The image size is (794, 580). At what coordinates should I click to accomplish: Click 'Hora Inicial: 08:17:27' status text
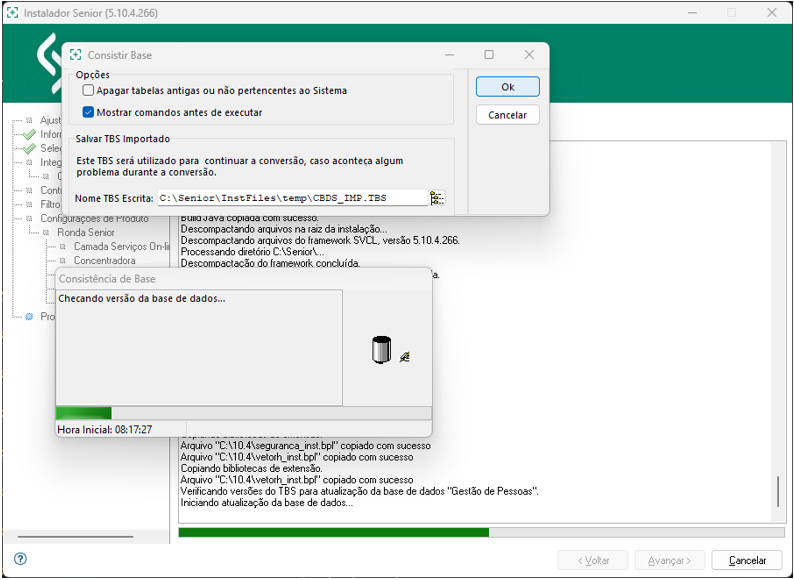[x=105, y=430]
